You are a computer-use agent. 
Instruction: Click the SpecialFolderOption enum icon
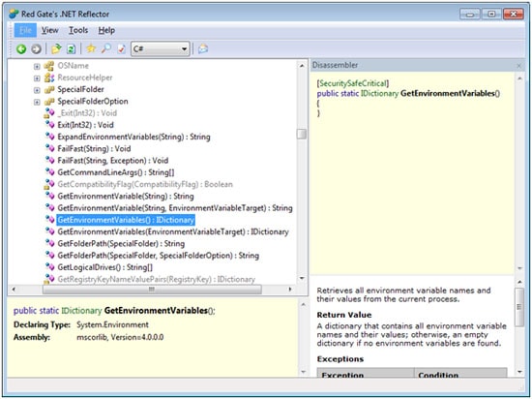[x=49, y=101]
